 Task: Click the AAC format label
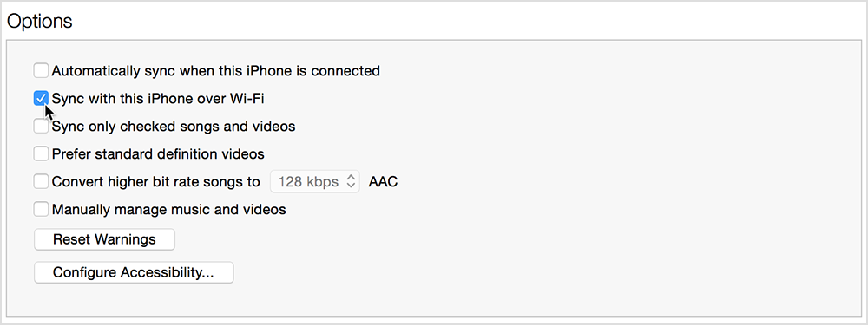383,182
